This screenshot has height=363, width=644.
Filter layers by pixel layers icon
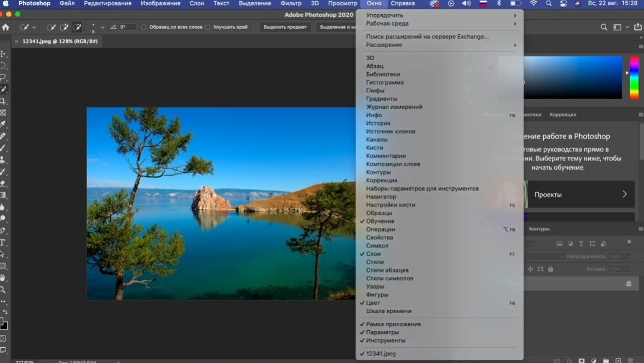(x=560, y=244)
